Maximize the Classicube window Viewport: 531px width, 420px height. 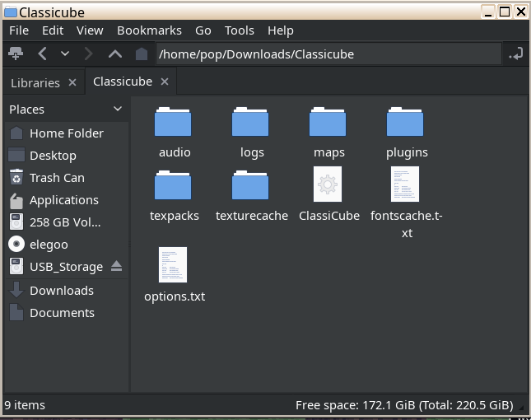pyautogui.click(x=505, y=12)
